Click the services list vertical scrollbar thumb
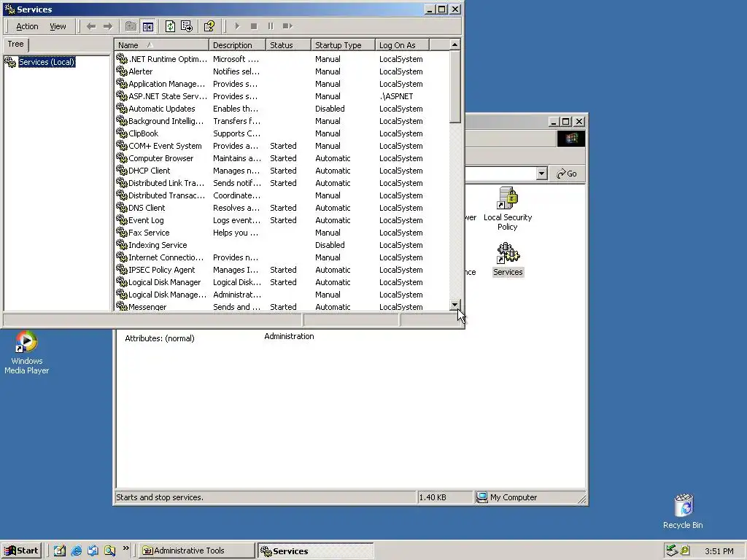 tap(455, 87)
